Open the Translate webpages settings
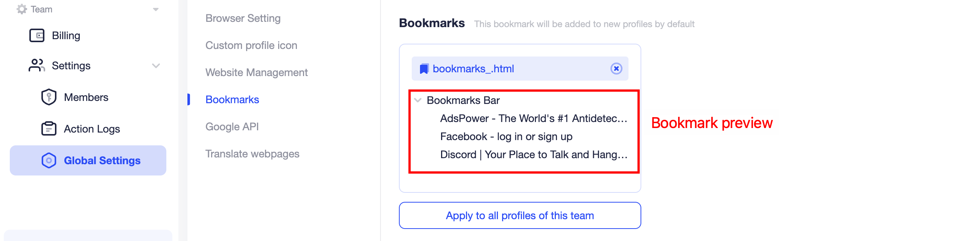The height and width of the screenshot is (241, 980). [x=252, y=154]
